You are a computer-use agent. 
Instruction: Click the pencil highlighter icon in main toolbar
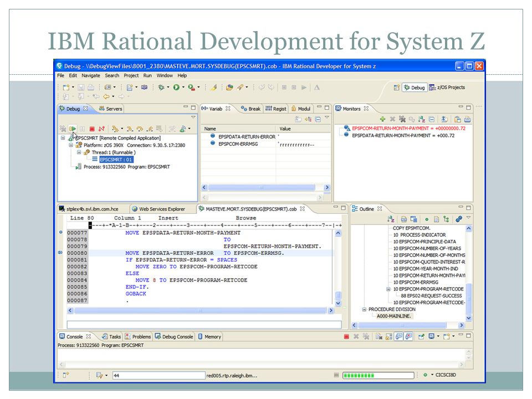(x=213, y=88)
